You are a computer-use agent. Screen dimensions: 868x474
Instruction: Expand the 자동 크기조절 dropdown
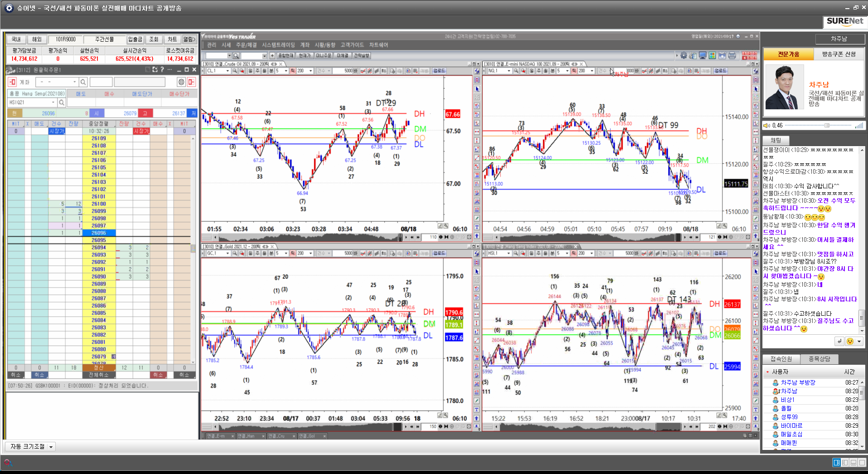(x=51, y=447)
